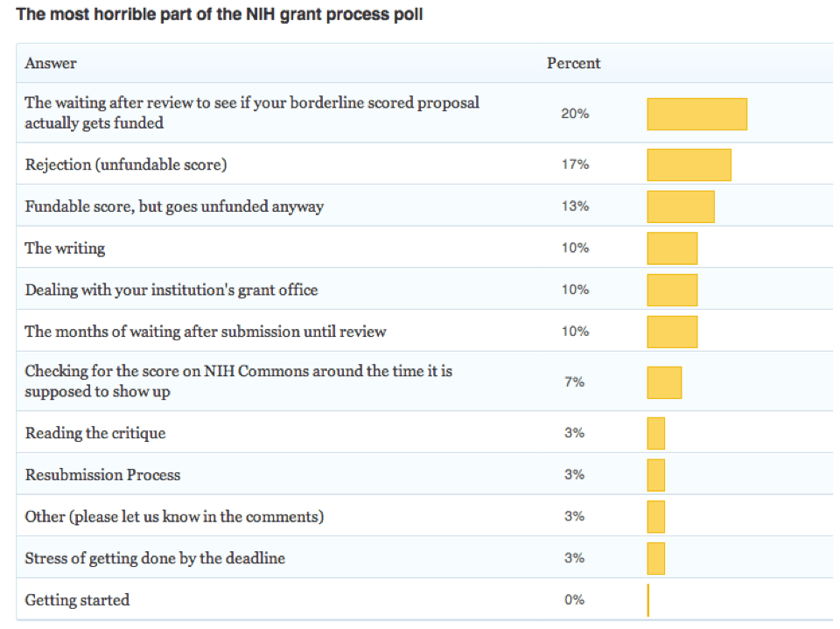Select the 'Reading the critique' answer text
This screenshot has height=629, width=840.
tap(95, 433)
